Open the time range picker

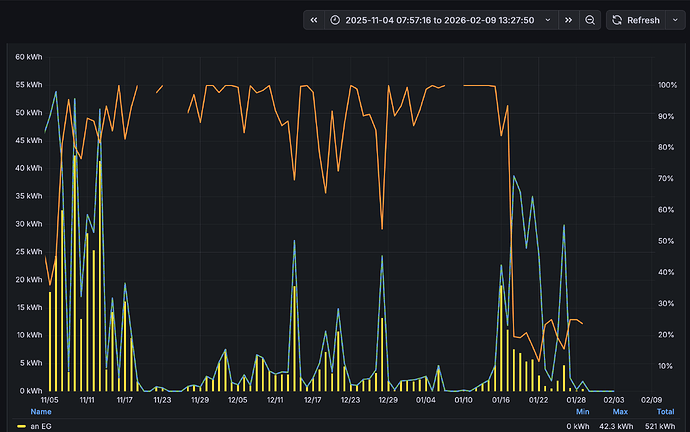(x=441, y=20)
